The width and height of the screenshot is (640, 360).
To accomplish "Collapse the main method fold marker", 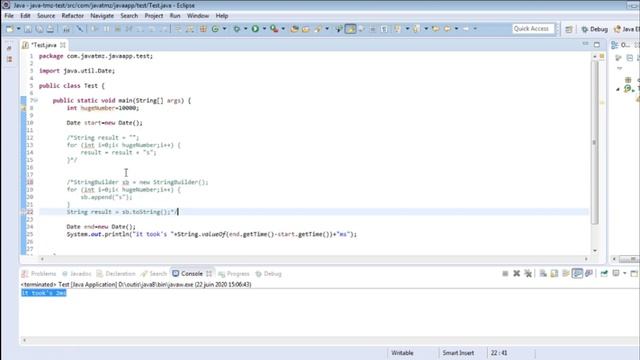I will (36, 100).
